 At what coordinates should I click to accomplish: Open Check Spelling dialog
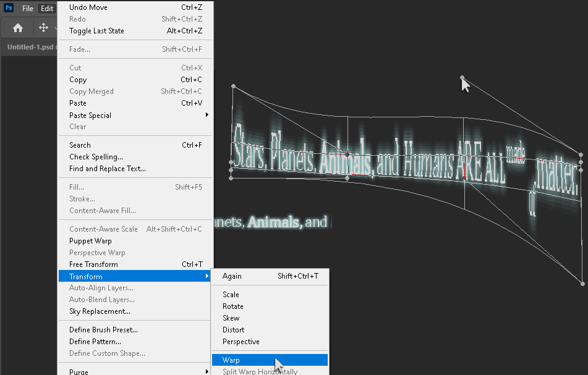pyautogui.click(x=96, y=157)
